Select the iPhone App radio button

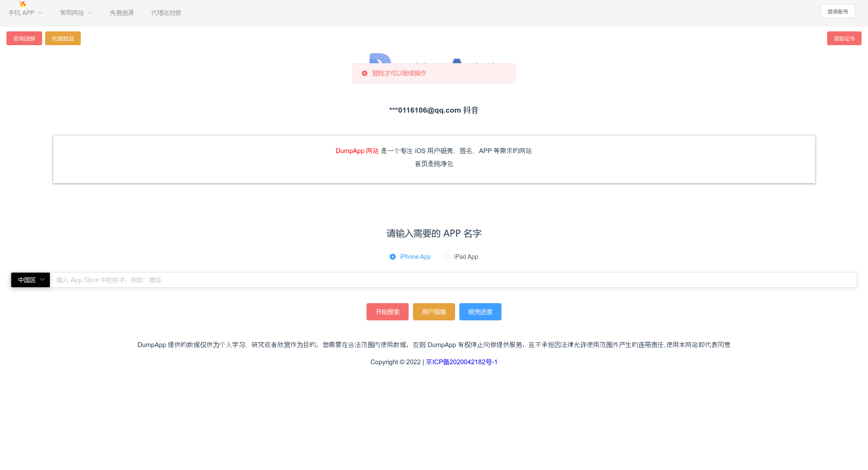[x=393, y=257]
